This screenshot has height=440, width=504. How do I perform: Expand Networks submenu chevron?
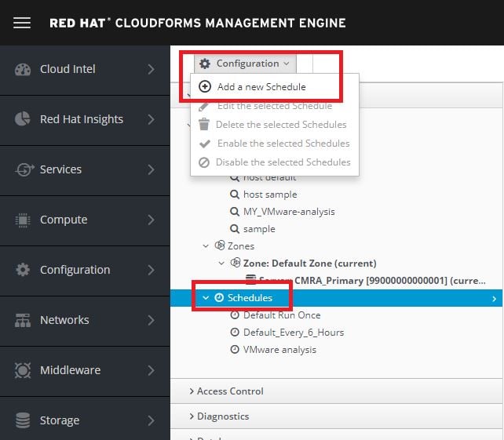[151, 320]
